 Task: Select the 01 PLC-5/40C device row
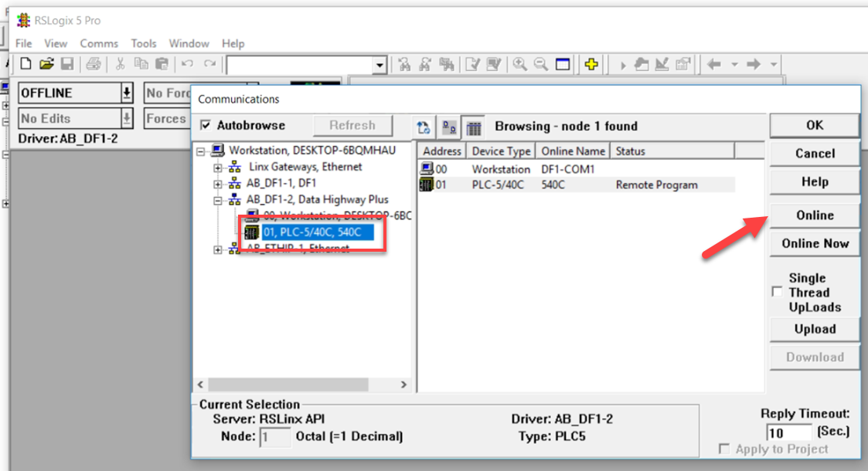[541, 185]
